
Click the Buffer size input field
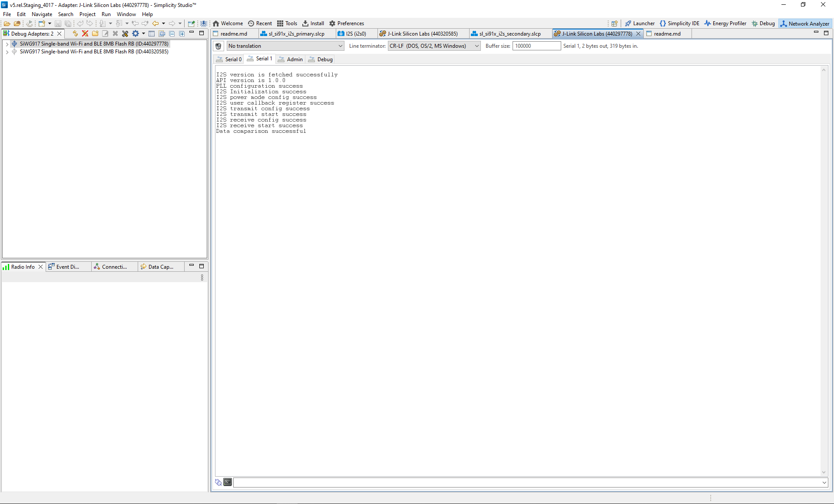coord(536,46)
